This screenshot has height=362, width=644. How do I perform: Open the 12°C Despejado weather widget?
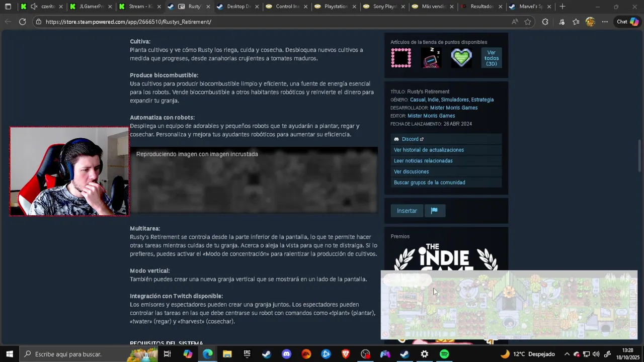(x=527, y=354)
